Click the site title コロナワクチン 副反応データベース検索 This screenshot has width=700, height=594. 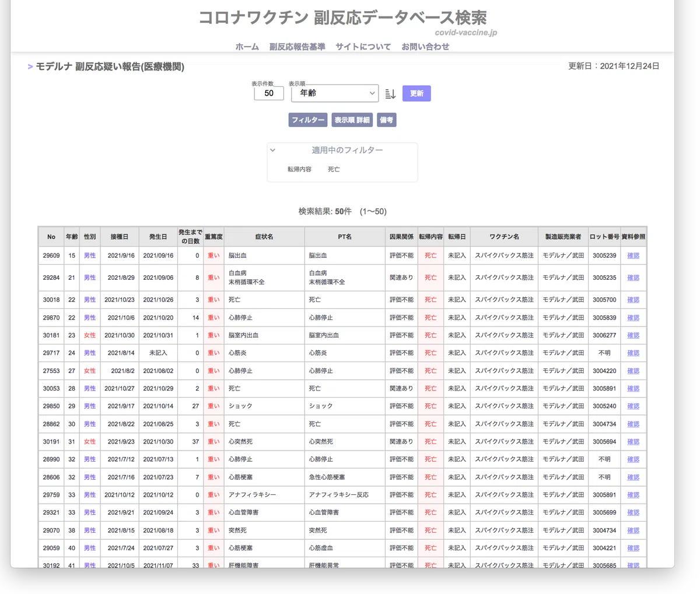coord(342,17)
